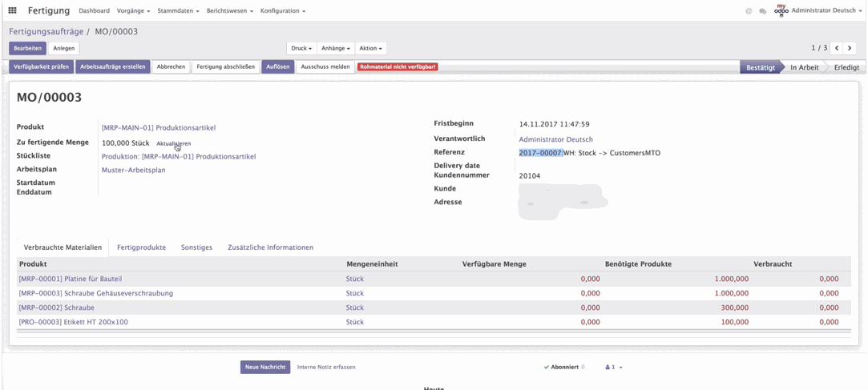The width and height of the screenshot is (868, 390).
Task: Open the Administrator Deutsch Verantwortlich link
Action: click(555, 139)
